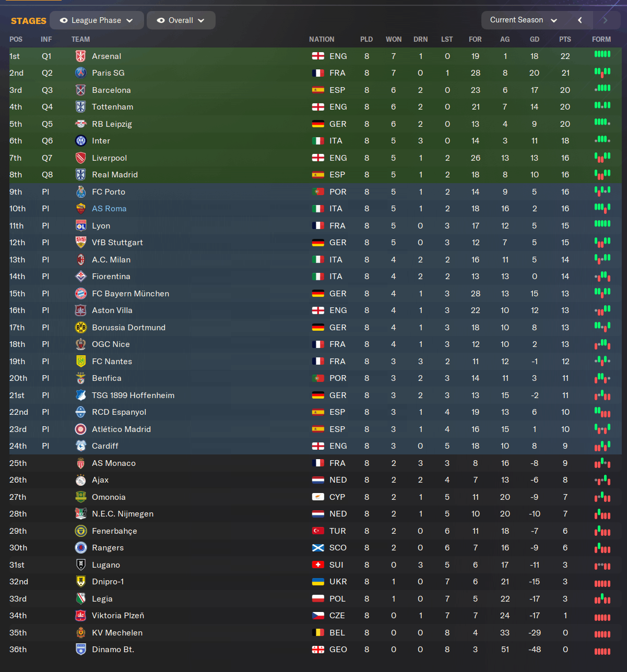Image resolution: width=627 pixels, height=672 pixels.
Task: Click the Borussia Dortmund BVB logo
Action: (x=80, y=328)
